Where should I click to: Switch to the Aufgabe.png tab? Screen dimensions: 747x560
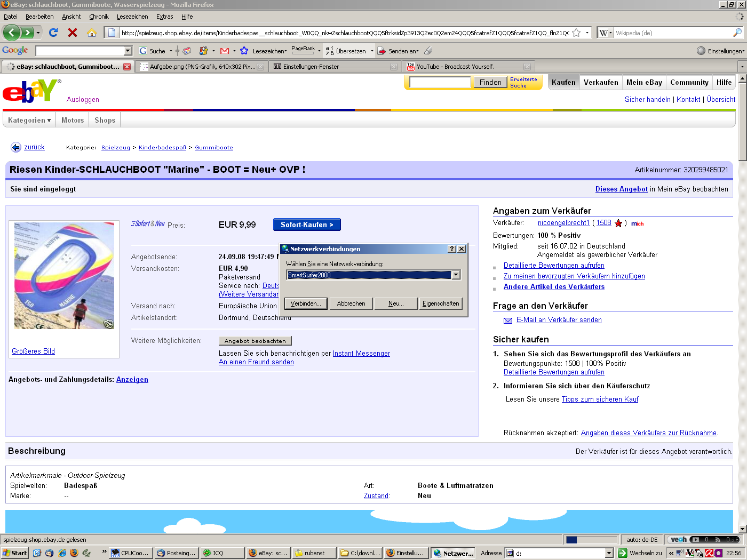(202, 67)
